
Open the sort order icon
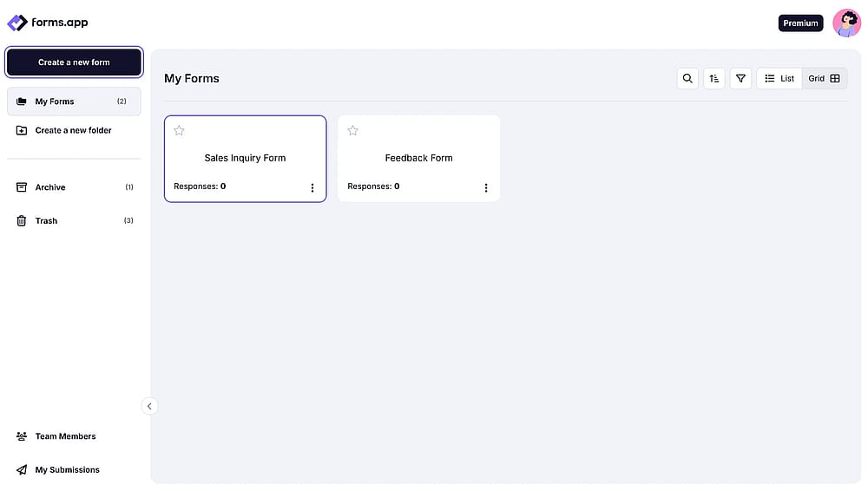(714, 79)
